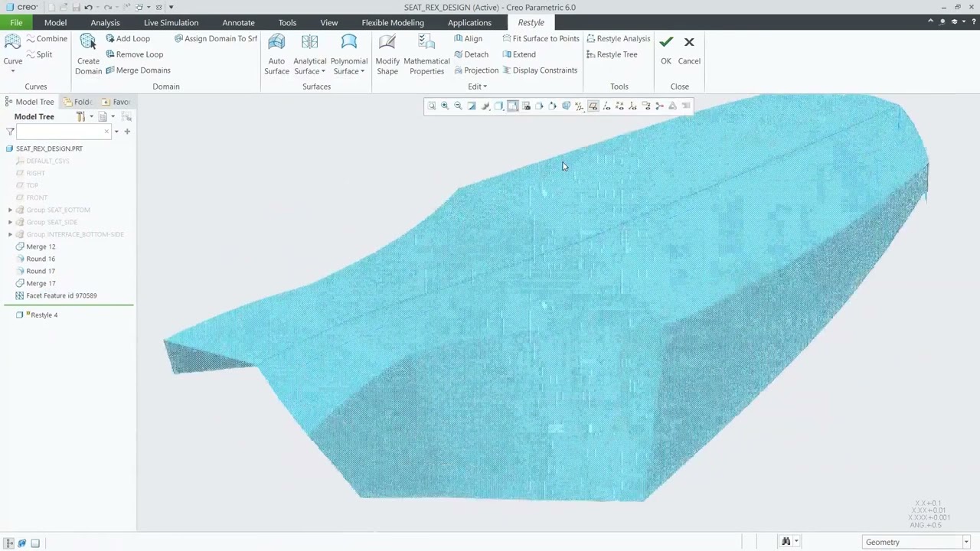980x551 pixels.
Task: Click Zoom In in graphics toolbar
Action: tap(445, 106)
